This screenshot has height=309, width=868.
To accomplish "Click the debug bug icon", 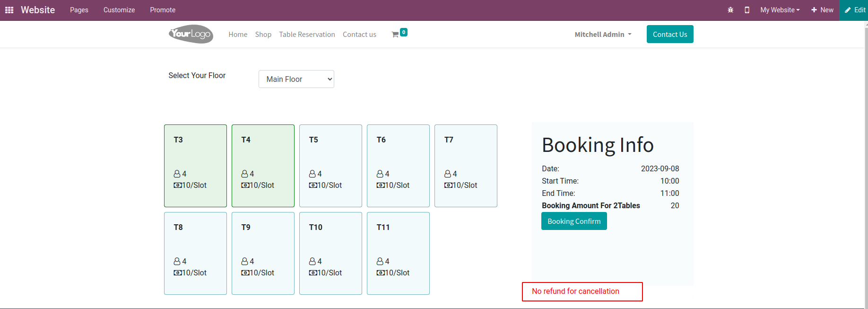I will [730, 10].
